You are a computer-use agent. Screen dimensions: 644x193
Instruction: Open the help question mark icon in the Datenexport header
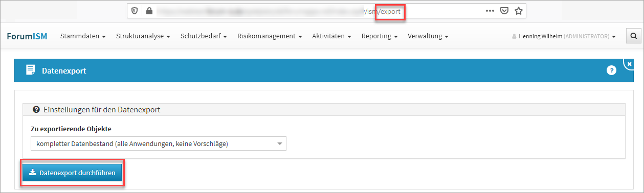611,70
